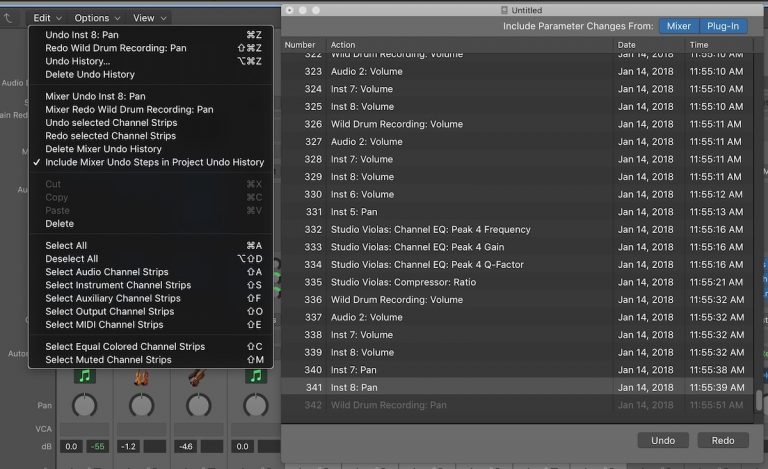Click the -1.2 dB value field
The height and width of the screenshot is (469, 768).
coord(128,446)
